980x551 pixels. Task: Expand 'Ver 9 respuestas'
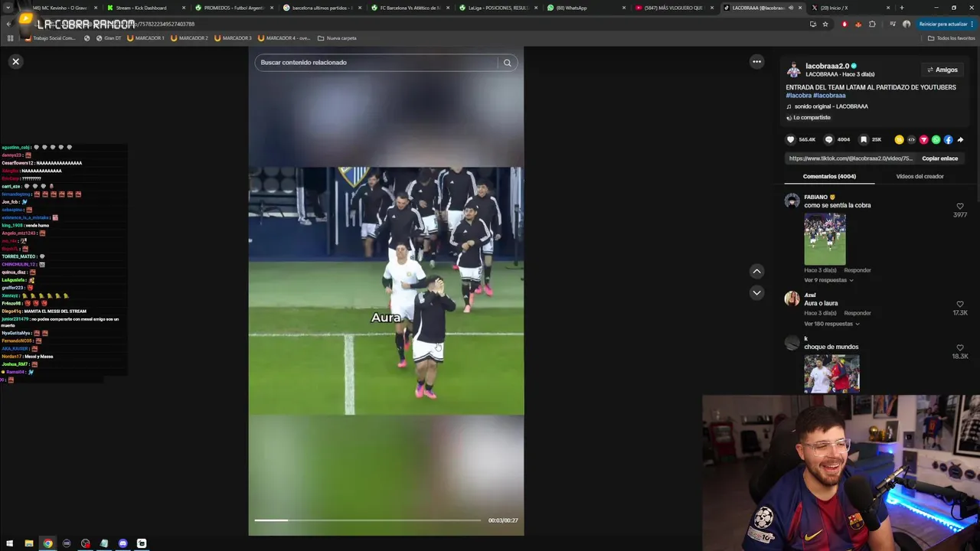[828, 280]
